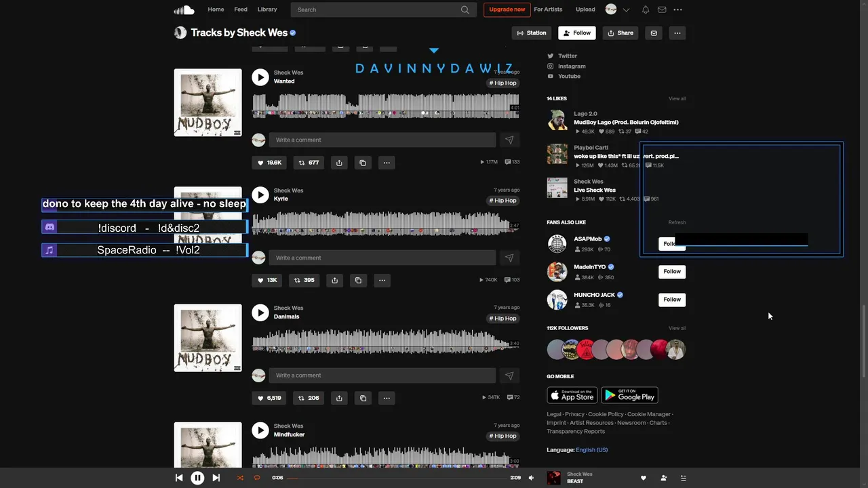
Task: Follow Sheck Wes in the header
Action: pos(576,33)
